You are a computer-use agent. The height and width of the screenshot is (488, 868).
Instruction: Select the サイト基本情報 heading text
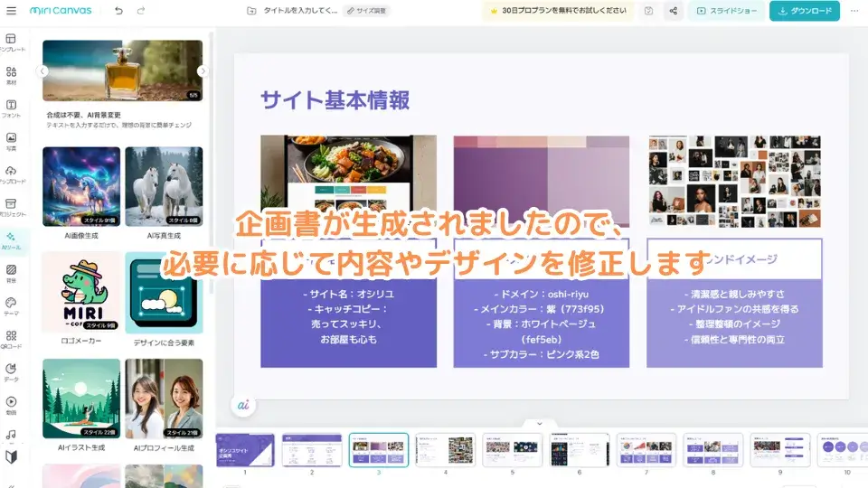point(335,100)
